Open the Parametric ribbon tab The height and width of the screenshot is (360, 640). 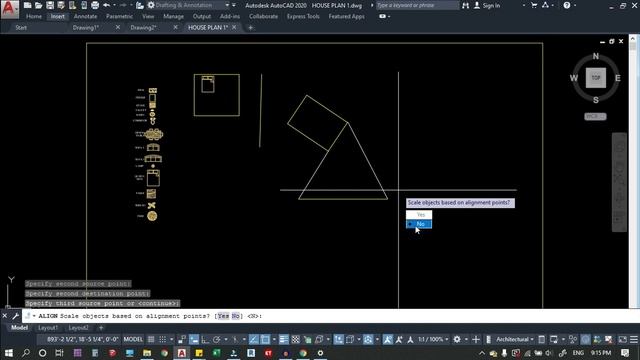coord(119,16)
